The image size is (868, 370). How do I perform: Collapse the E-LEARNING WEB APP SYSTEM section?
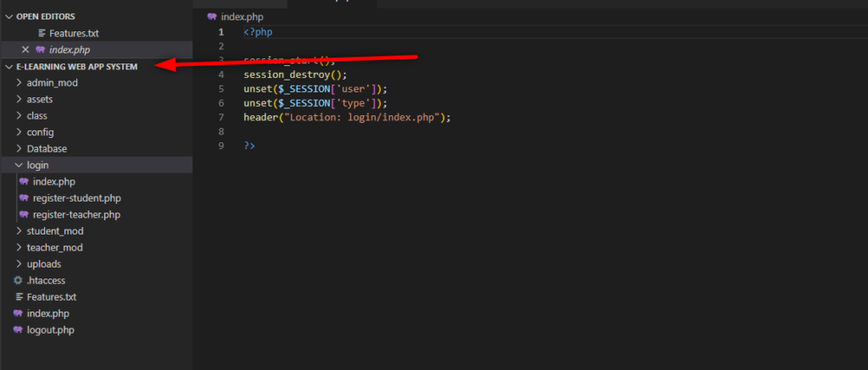pos(8,67)
